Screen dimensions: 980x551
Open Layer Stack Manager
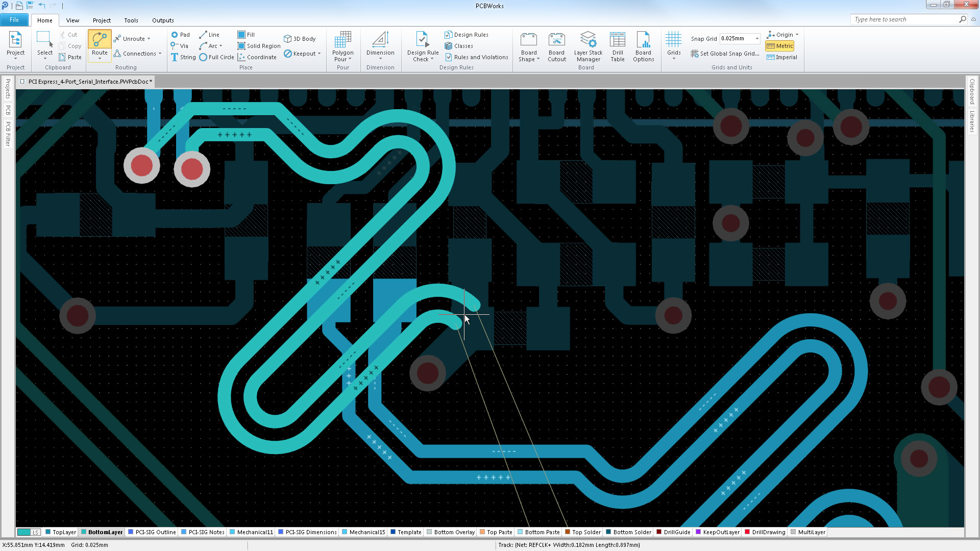(x=588, y=46)
